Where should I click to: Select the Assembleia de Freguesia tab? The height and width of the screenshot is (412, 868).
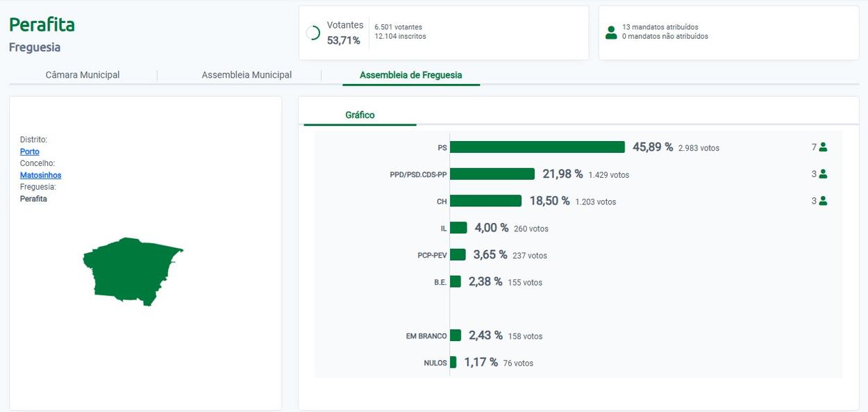click(410, 75)
